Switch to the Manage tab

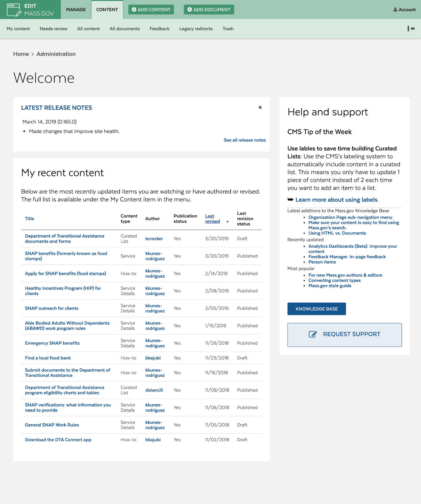pyautogui.click(x=75, y=9)
